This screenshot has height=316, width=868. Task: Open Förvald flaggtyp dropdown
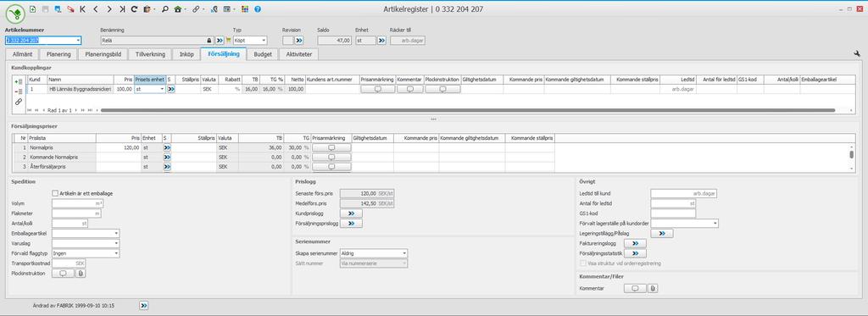click(116, 253)
